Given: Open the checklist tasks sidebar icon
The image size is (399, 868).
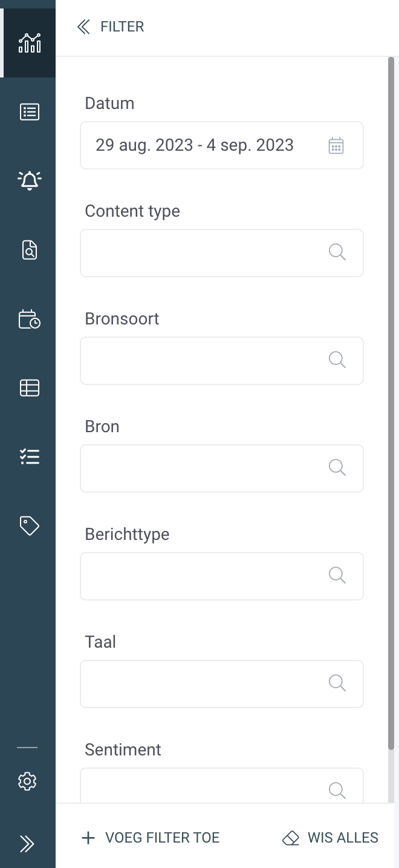Looking at the screenshot, I should coord(29,456).
